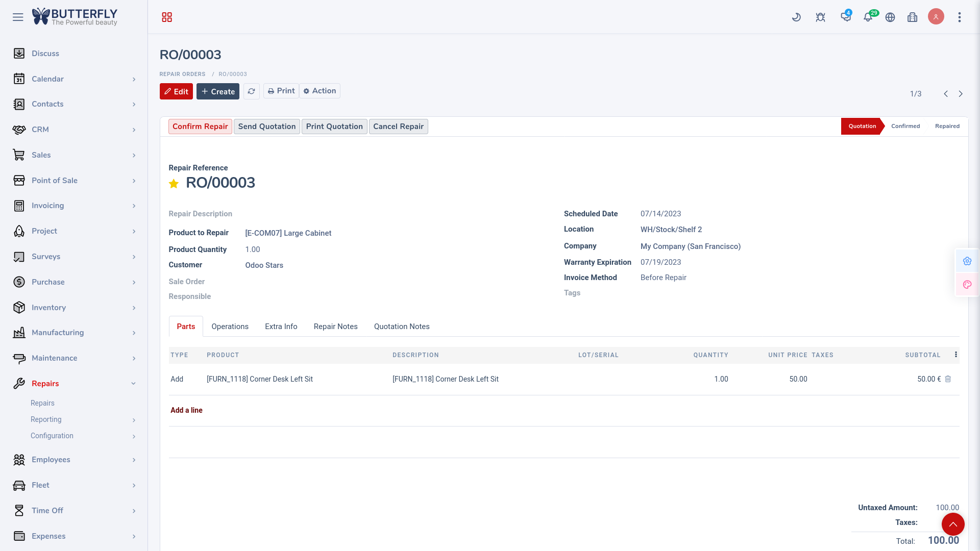Switch to the Parts tab
980x551 pixels.
tap(186, 327)
